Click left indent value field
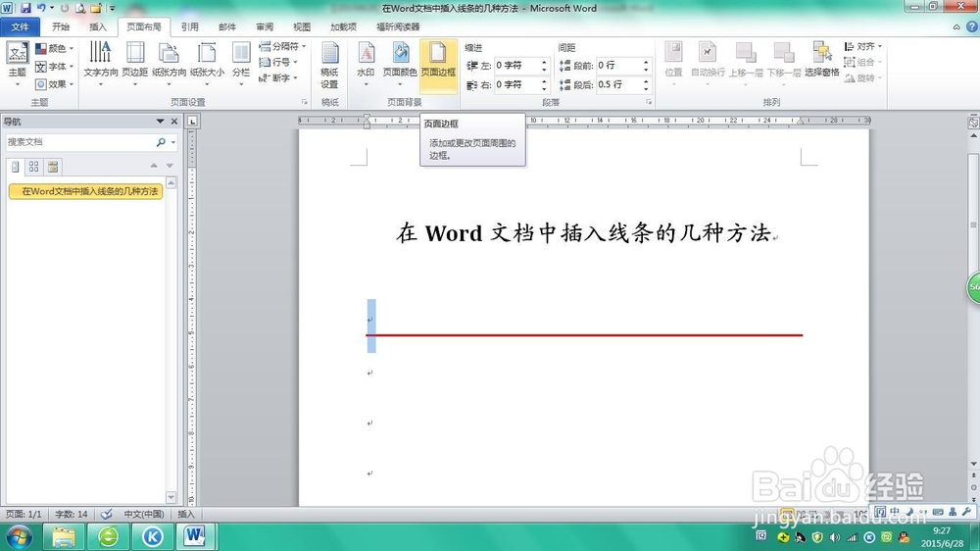The height and width of the screenshot is (551, 980). [516, 65]
